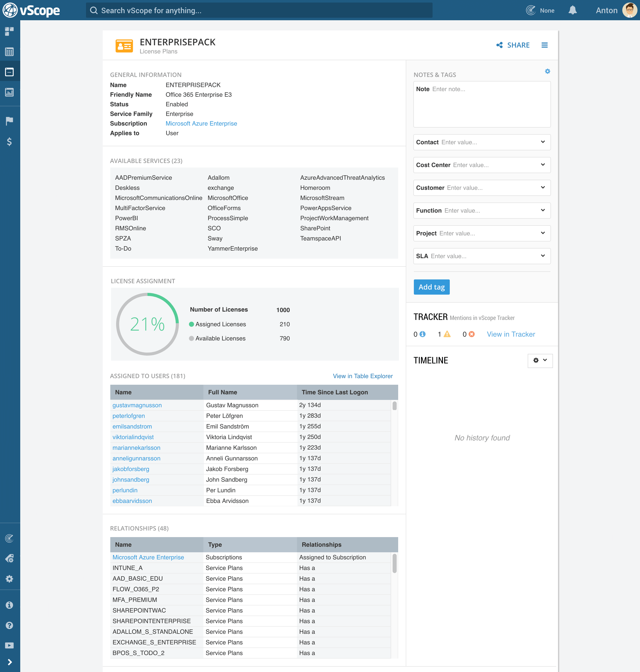
Task: Open the Tracker flag sidebar icon
Action: (x=10, y=121)
